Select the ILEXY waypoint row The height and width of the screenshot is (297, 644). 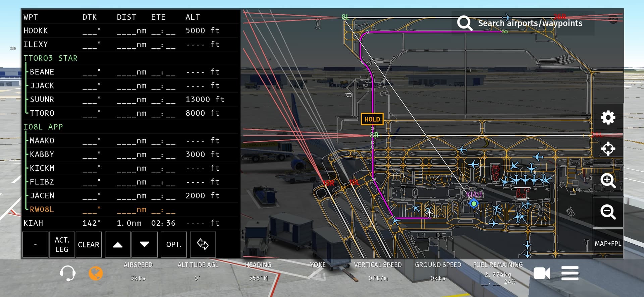pos(131,45)
